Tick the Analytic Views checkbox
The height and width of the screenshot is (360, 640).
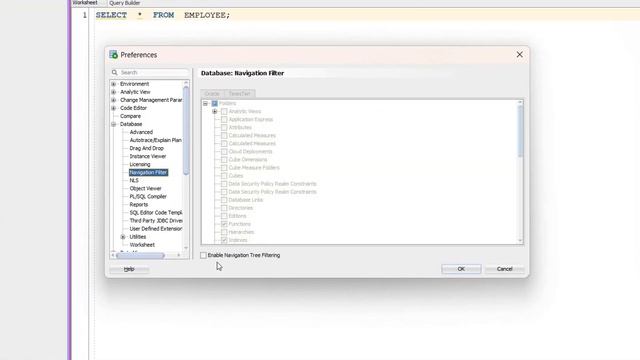[224, 111]
